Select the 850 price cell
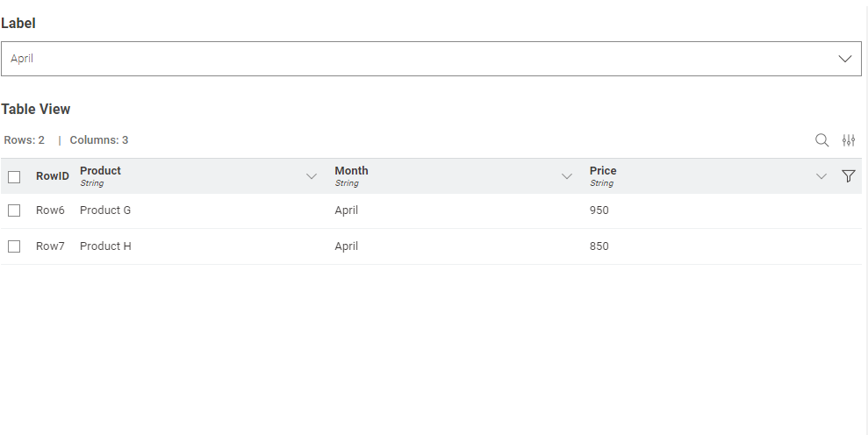This screenshot has width=868, height=435. pyautogui.click(x=599, y=246)
